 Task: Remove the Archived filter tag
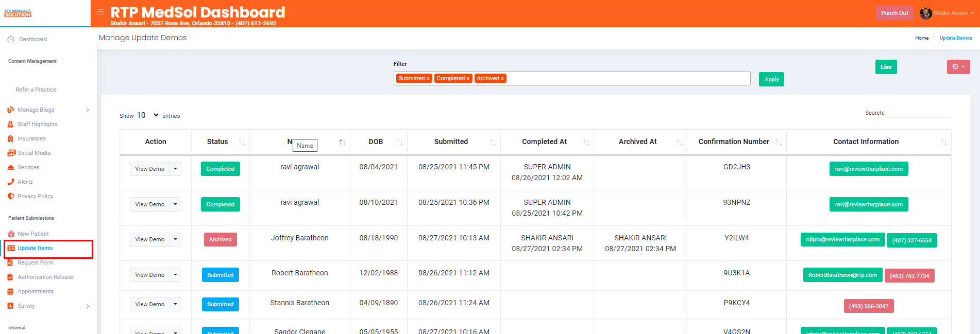pos(502,79)
